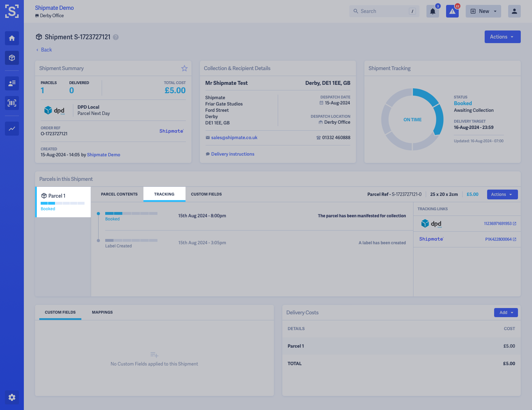Click Parcel 1 row in Delivery Costs

click(x=401, y=346)
